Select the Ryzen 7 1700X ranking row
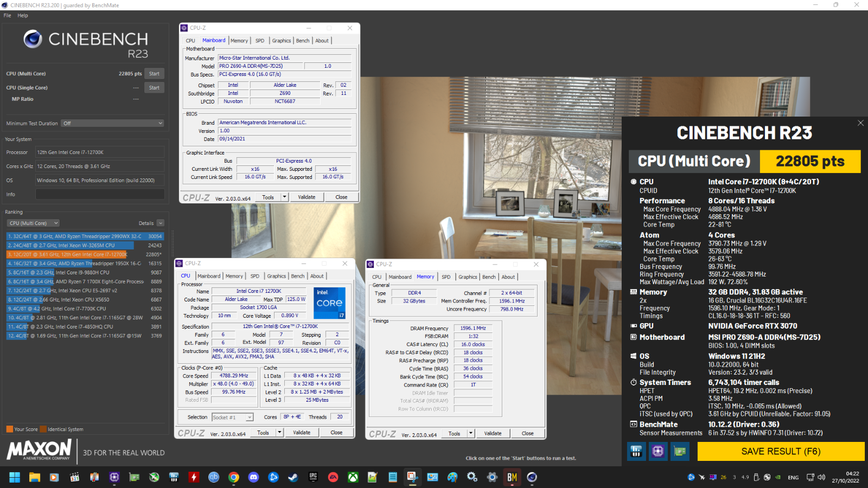Viewport: 868px width, 488px height. [x=85, y=281]
